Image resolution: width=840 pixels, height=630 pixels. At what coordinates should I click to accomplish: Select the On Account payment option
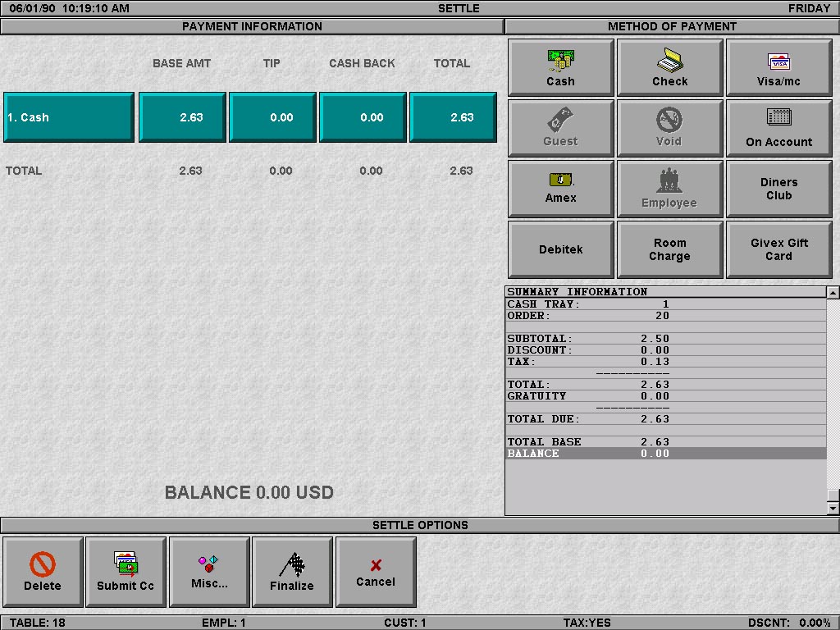point(778,129)
